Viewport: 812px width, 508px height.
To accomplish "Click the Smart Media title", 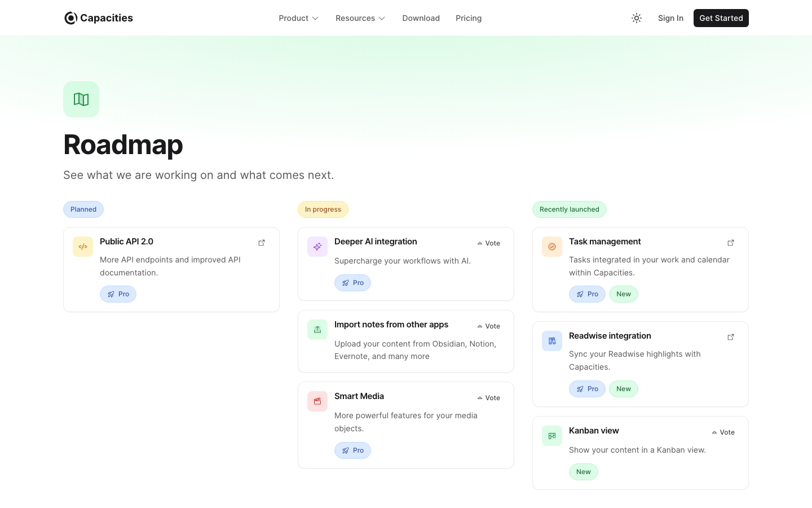I will tap(359, 396).
